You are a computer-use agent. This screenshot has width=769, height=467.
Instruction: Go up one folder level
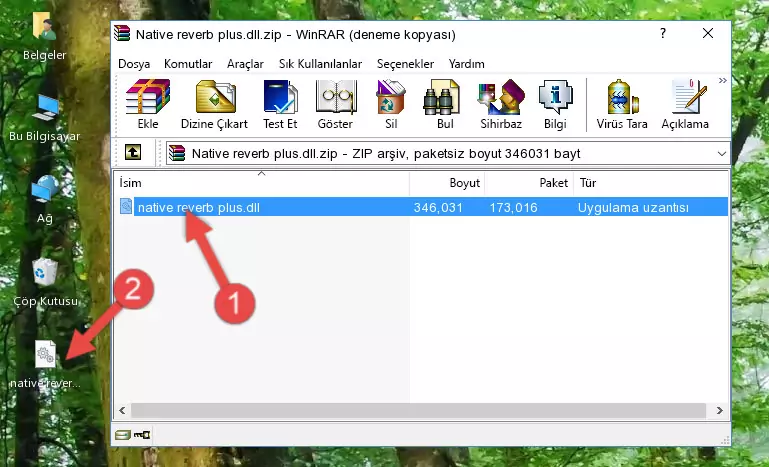click(x=133, y=153)
